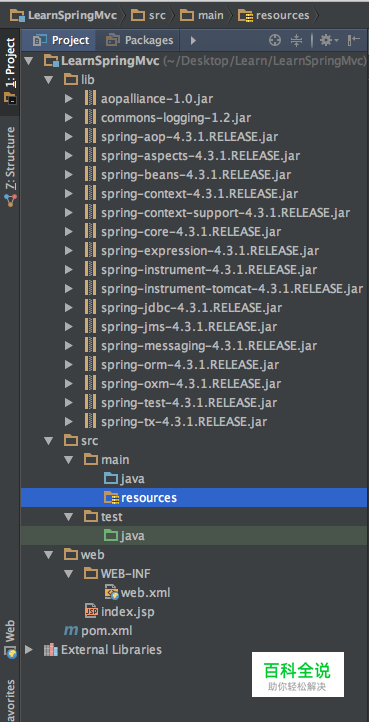Image resolution: width=369 pixels, height=722 pixels.
Task: Click the Maven pom.xml icon
Action: 71,630
